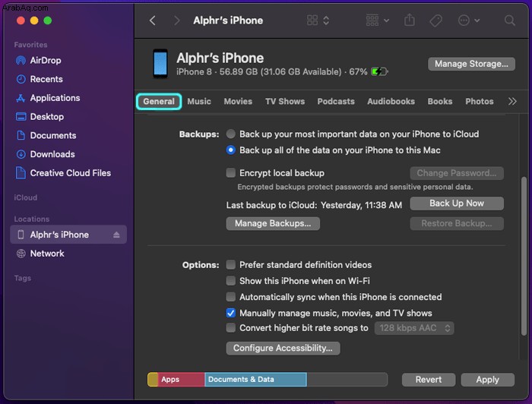Open AirDrop in the sidebar
This screenshot has height=404, width=532.
pyautogui.click(x=46, y=61)
